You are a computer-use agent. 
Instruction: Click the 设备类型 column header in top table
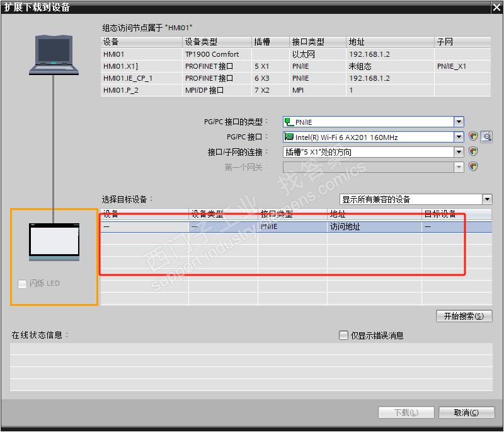tap(217, 42)
